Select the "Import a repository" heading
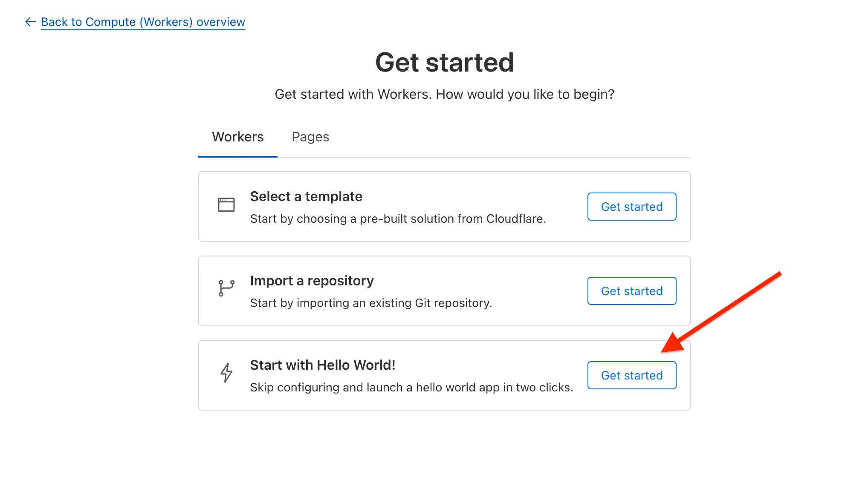 coord(312,281)
